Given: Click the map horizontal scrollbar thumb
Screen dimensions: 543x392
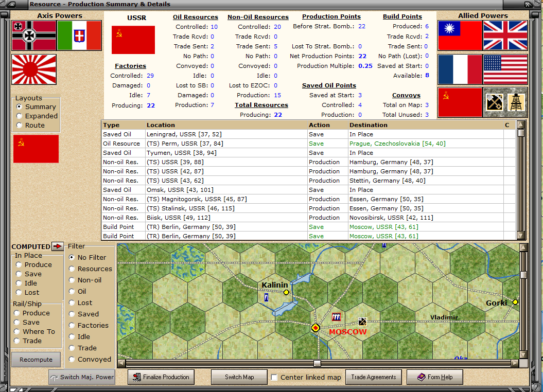Looking at the screenshot, I should (317, 364).
